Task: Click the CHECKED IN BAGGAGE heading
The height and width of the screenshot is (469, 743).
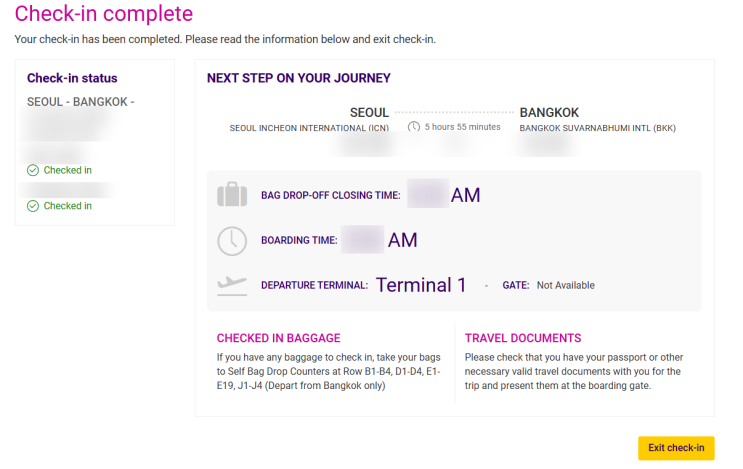Action: [278, 338]
